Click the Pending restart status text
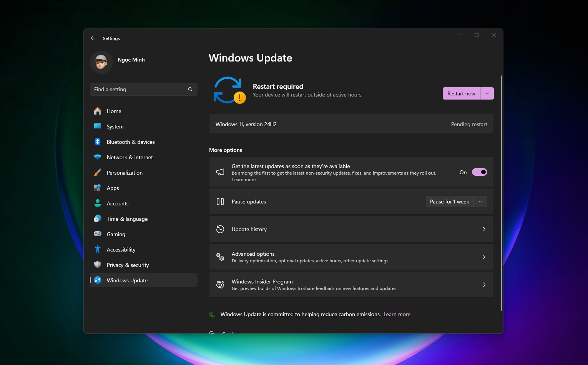Viewport: 588px width, 365px height. [469, 124]
